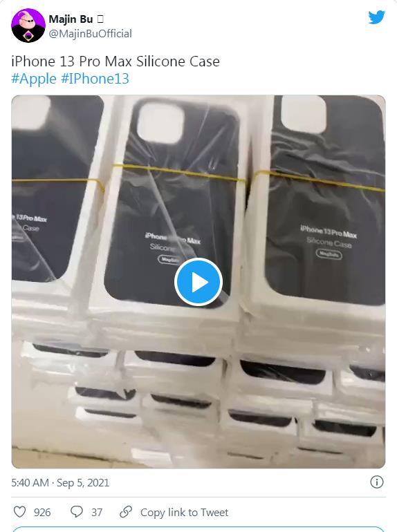The width and height of the screenshot is (397, 532).
Task: Play the embedded tweet video
Action: coord(198,282)
